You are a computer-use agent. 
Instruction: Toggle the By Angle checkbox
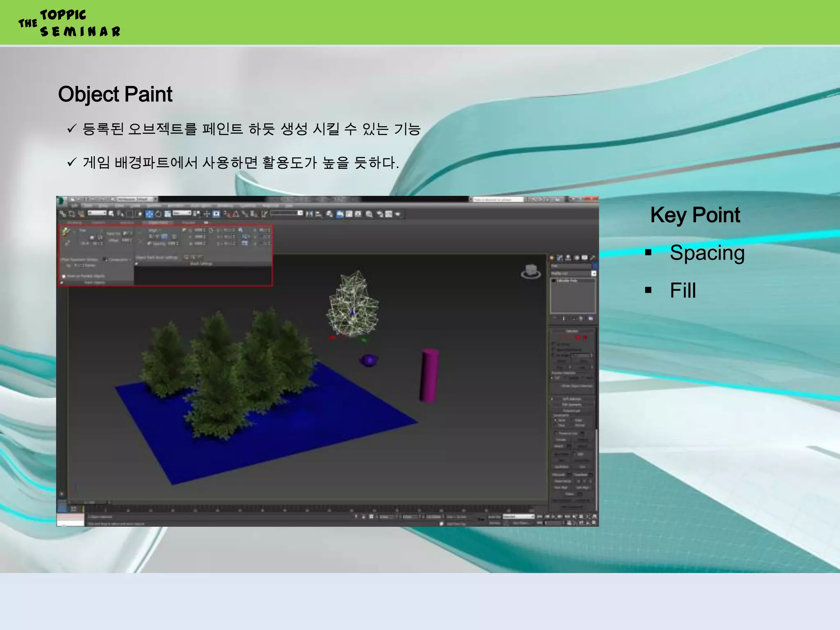click(x=554, y=355)
